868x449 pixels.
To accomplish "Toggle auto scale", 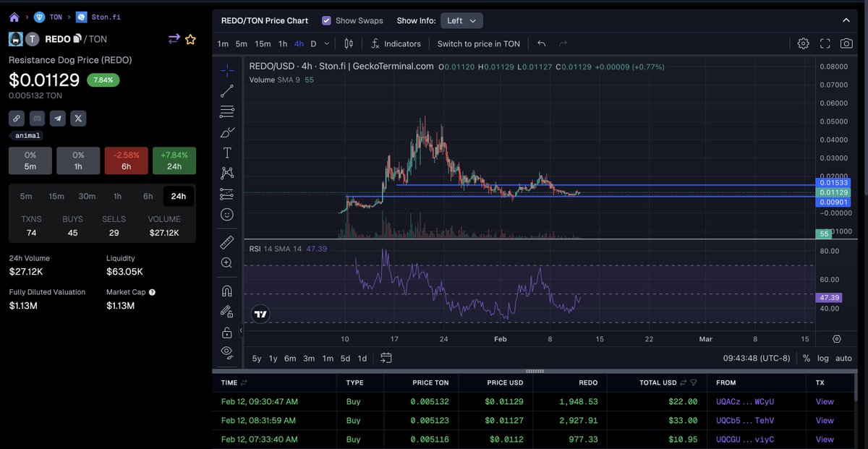I will coord(843,358).
